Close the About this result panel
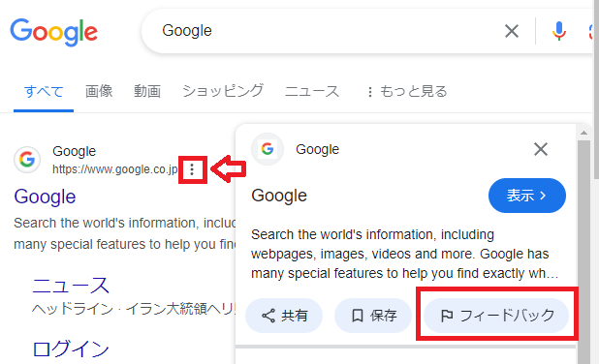 tap(541, 149)
